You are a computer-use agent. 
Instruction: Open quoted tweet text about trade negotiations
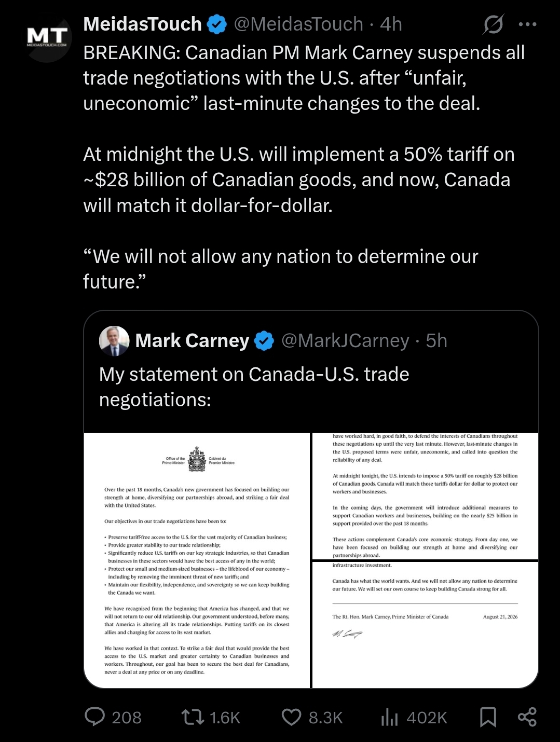[x=254, y=387]
